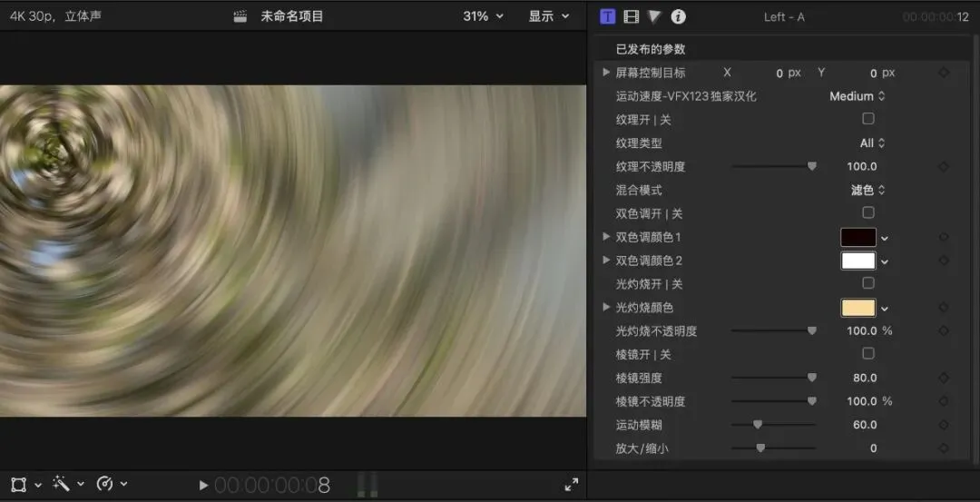
Task: Add keyframe for 双色调颜色 1
Action: coord(944,238)
